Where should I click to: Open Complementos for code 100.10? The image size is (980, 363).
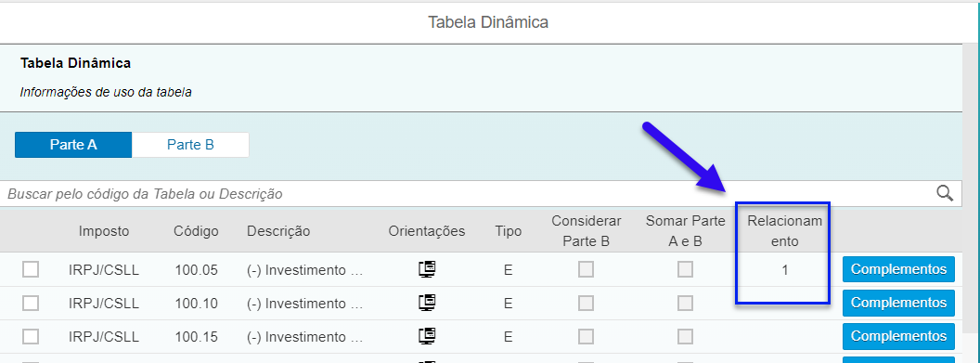(x=898, y=303)
